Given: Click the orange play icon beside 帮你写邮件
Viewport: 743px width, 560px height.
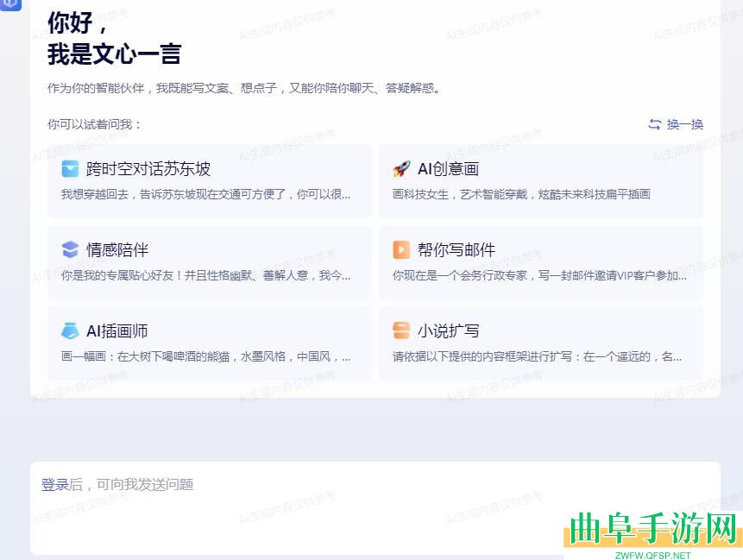Looking at the screenshot, I should tap(401, 249).
